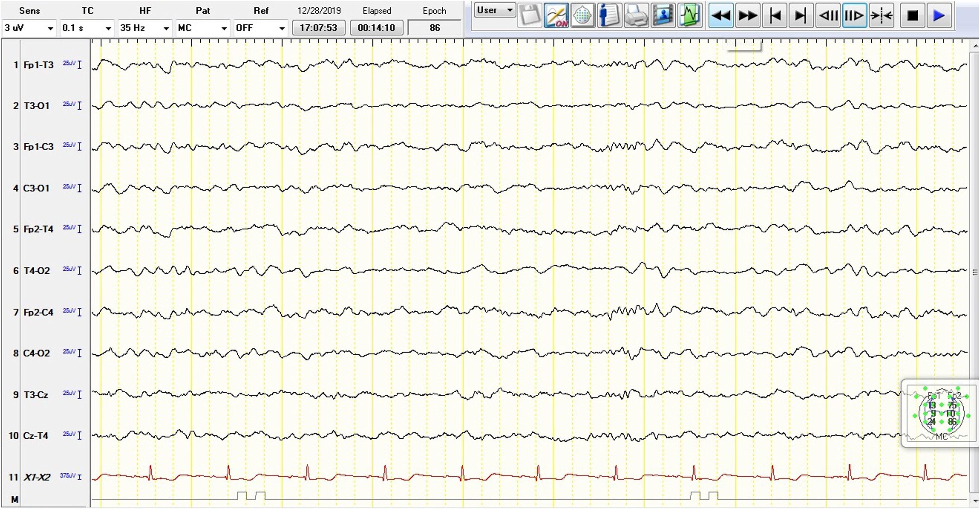Toggle the filter ON waveform icon

(556, 16)
